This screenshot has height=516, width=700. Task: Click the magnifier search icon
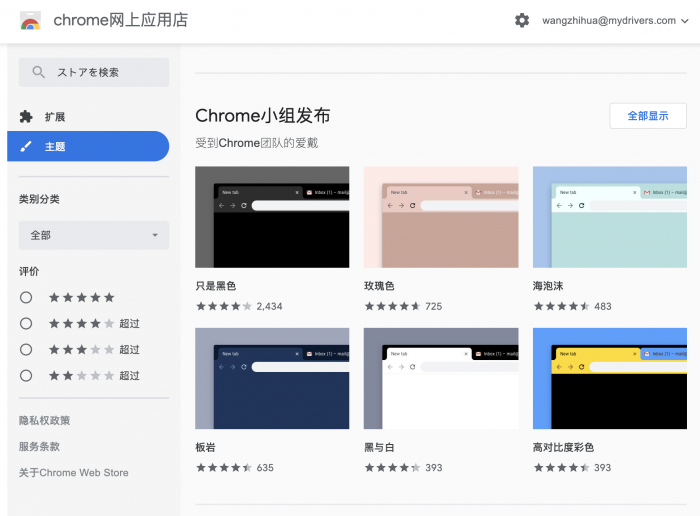pyautogui.click(x=39, y=72)
